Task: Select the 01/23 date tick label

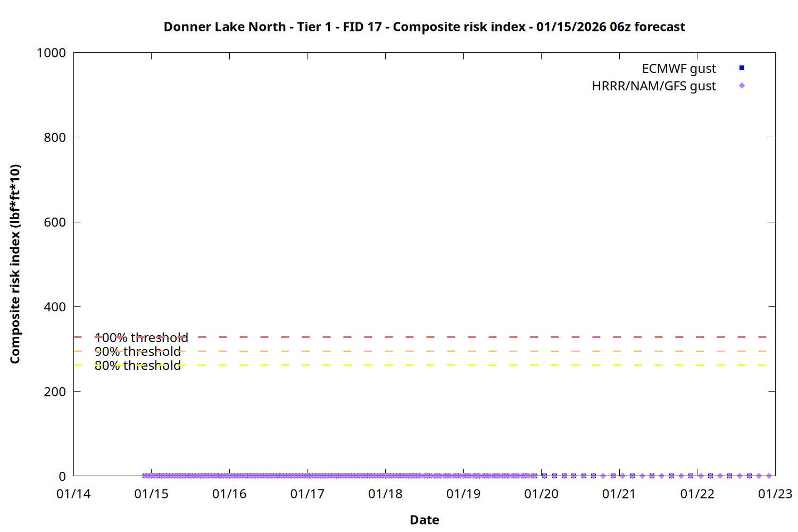Action: pos(775,494)
